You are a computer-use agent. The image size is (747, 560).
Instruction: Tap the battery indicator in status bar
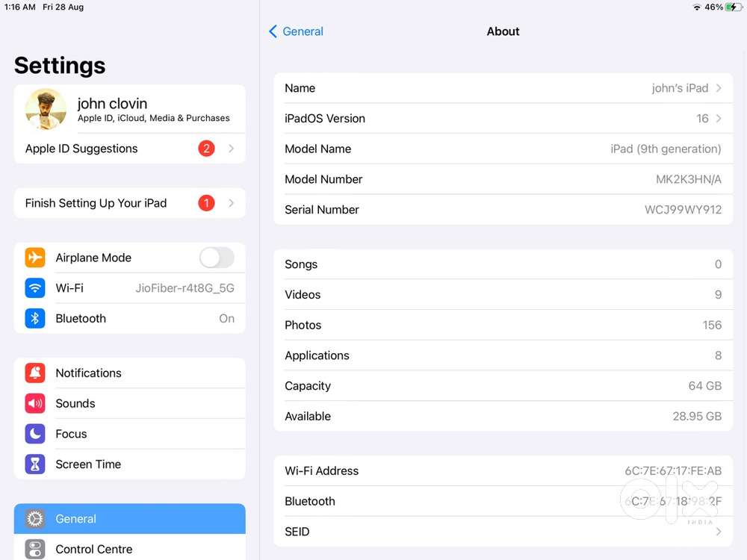pyautogui.click(x=734, y=7)
